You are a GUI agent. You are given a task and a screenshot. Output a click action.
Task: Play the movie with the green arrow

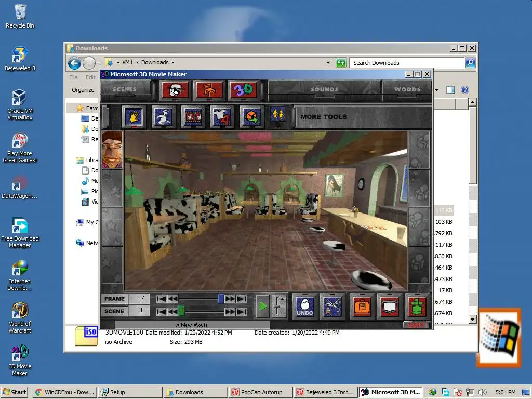[262, 307]
